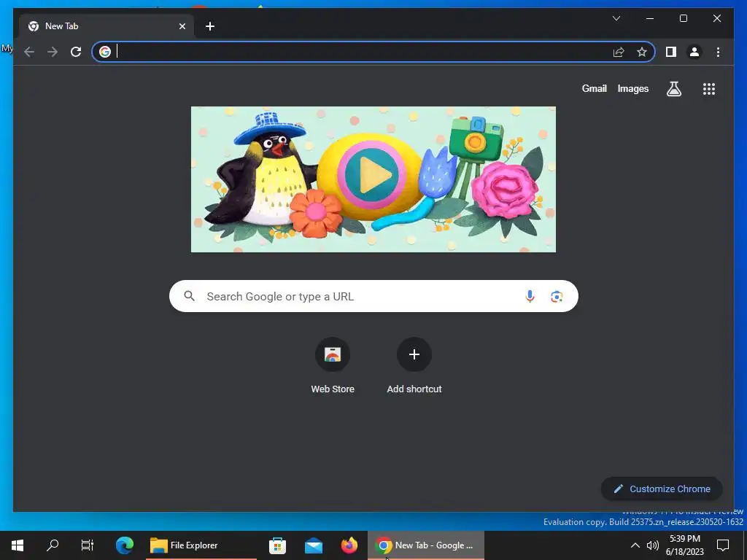Open Search Labs flask icon
Viewport: 747px width, 560px height.
pos(673,88)
